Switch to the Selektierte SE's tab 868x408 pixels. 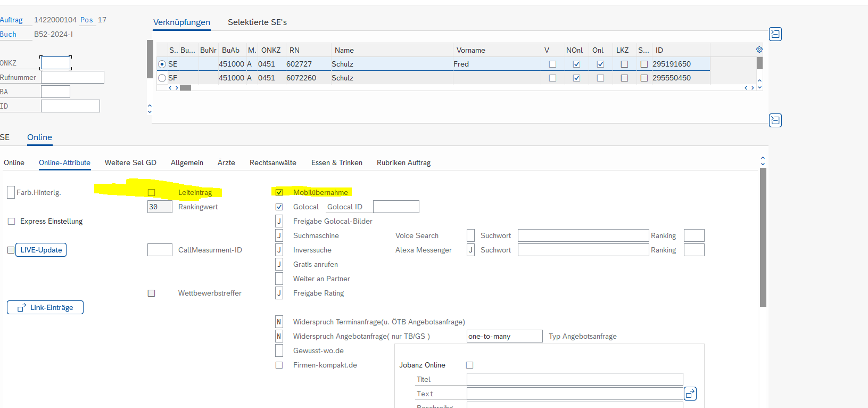pos(257,22)
